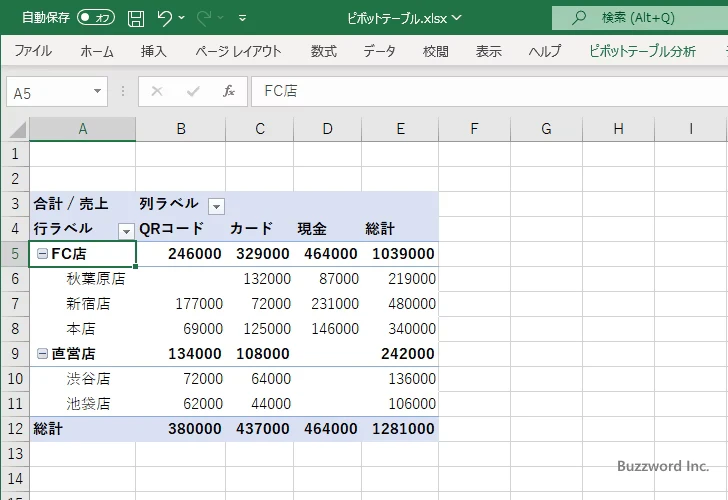Click the search magnifier icon

coord(578,18)
